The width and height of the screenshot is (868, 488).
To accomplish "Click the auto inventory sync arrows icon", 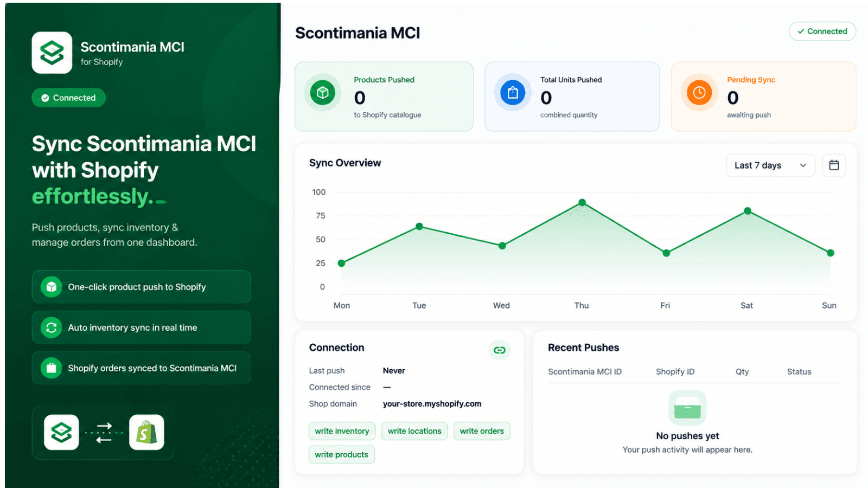I will [x=52, y=328].
